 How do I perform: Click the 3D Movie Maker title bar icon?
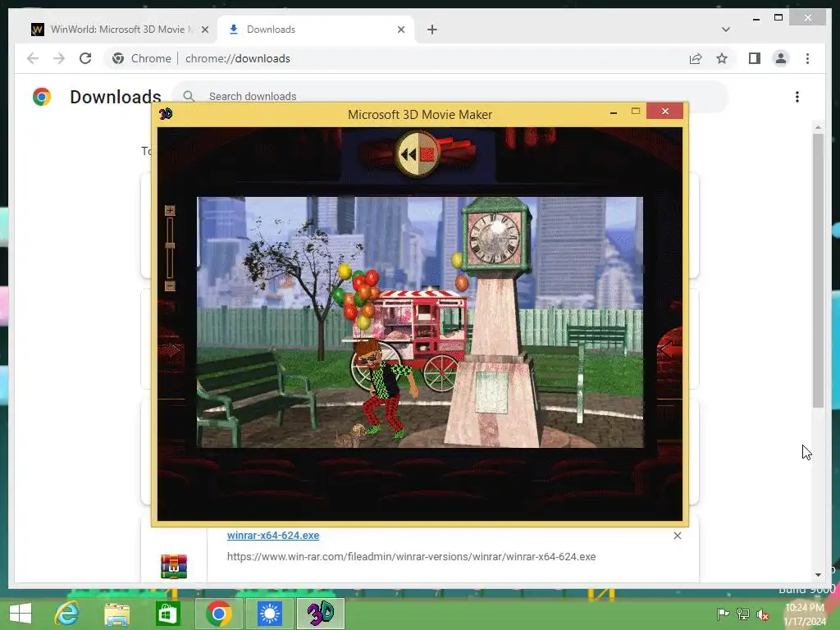point(166,113)
